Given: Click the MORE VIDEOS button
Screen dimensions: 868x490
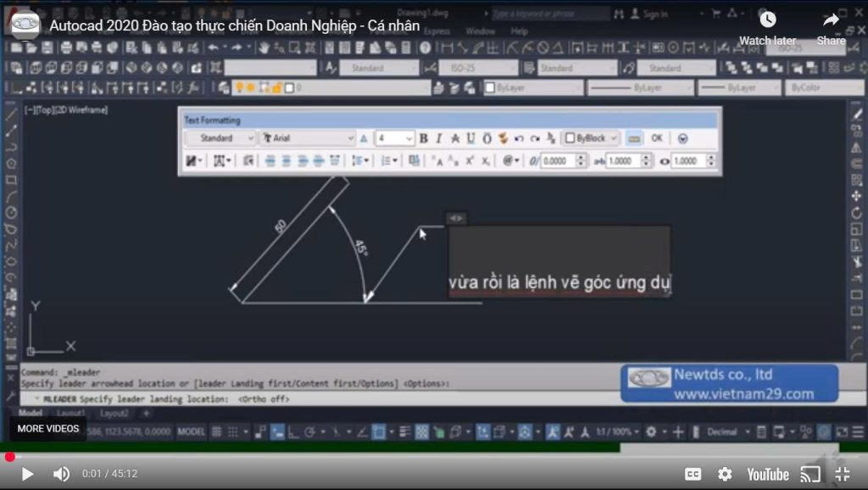Looking at the screenshot, I should (48, 428).
